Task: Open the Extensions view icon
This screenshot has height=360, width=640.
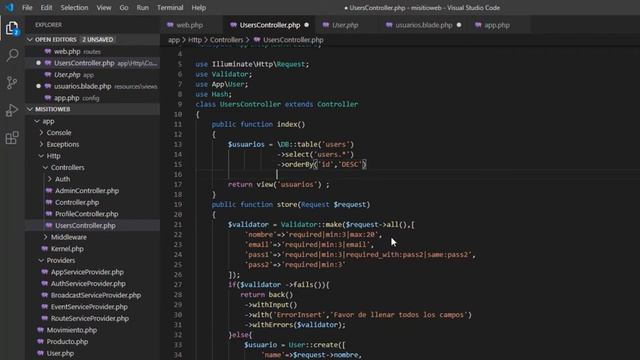Action: [12, 138]
